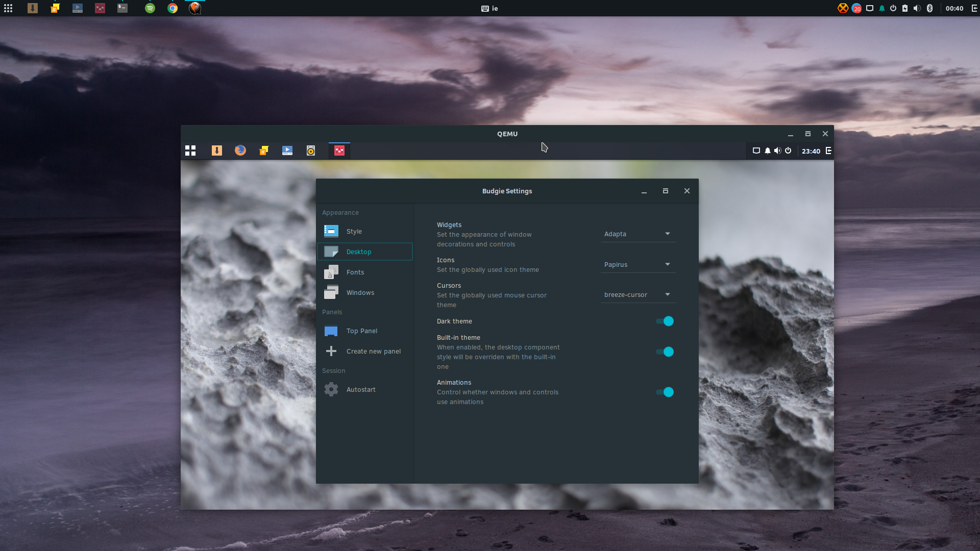The width and height of the screenshot is (980, 551).
Task: Open the Autostart session settings
Action: [365, 389]
